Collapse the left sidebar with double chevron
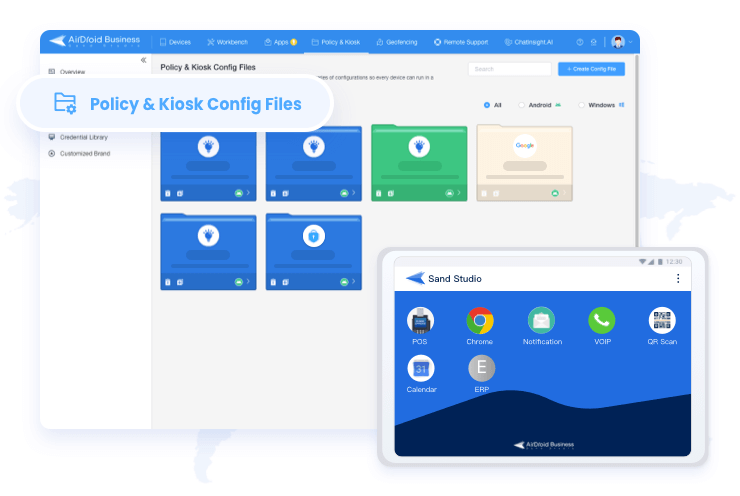 pyautogui.click(x=143, y=60)
